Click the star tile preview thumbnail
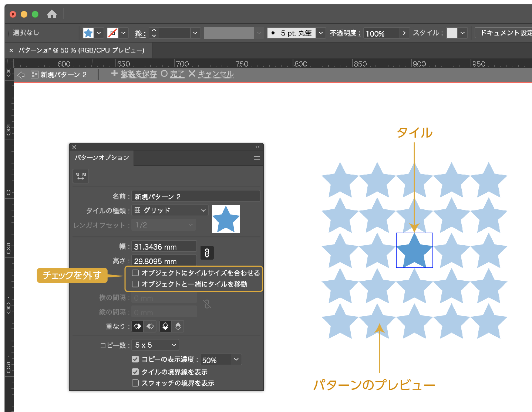The image size is (532, 412). coord(226,219)
